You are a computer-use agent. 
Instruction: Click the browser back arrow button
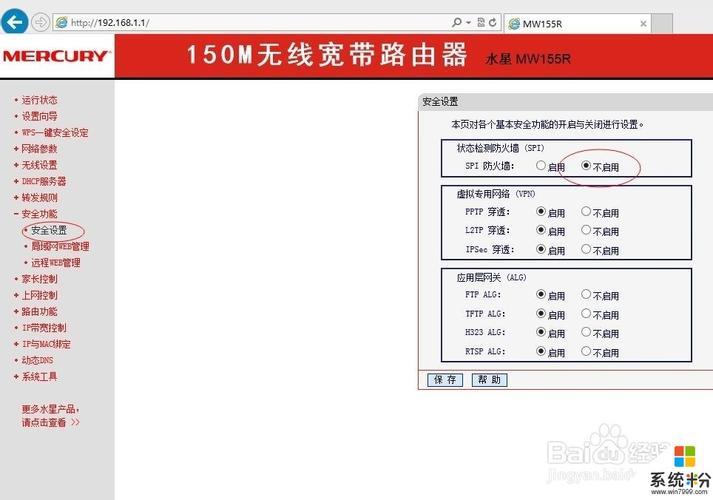(15, 21)
